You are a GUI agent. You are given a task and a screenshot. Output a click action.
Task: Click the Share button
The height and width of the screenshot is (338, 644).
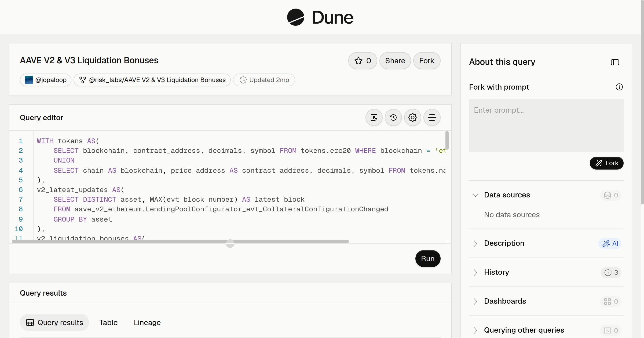pyautogui.click(x=395, y=61)
